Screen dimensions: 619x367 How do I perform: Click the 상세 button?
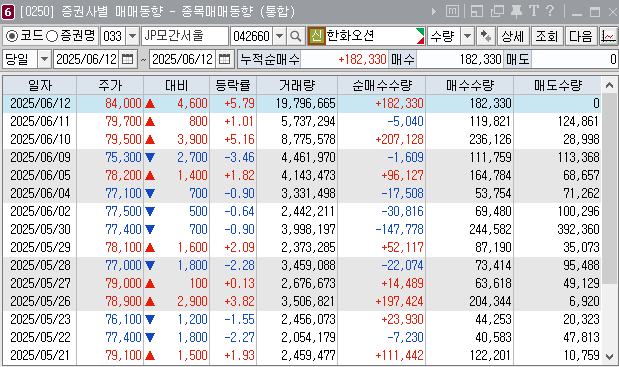[x=512, y=36]
